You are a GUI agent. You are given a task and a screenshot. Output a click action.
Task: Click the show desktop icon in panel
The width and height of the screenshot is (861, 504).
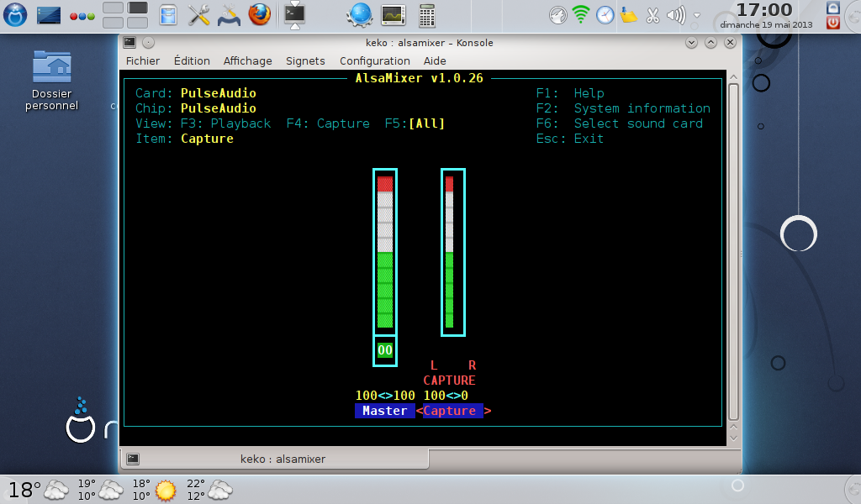tap(48, 14)
